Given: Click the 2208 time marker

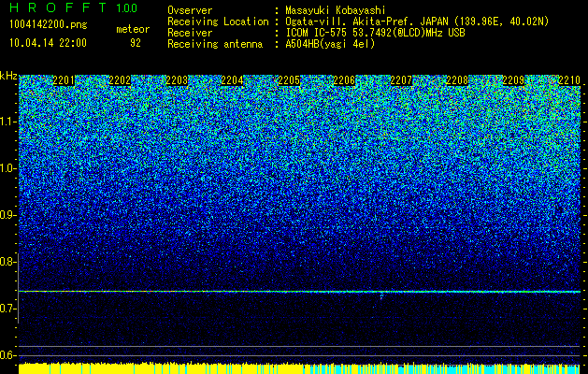Looking at the screenshot, I should click(x=457, y=79).
